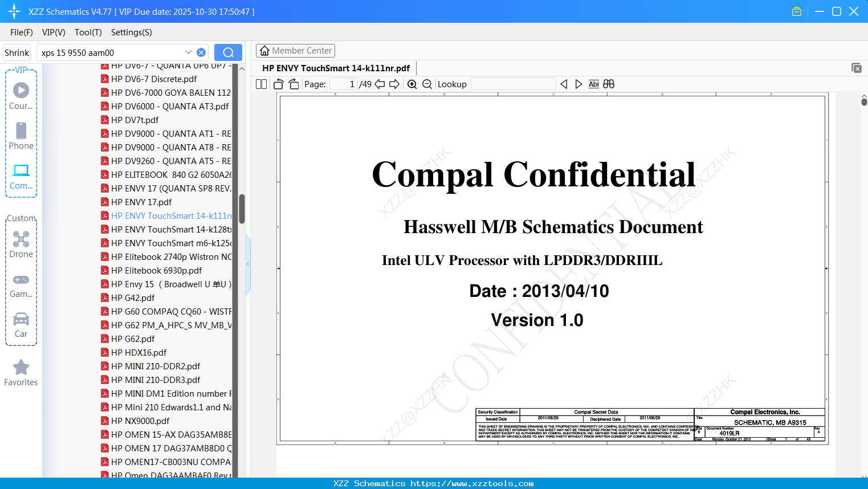868x489 pixels.
Task: Find previous lookup result triangle
Action: tap(564, 84)
